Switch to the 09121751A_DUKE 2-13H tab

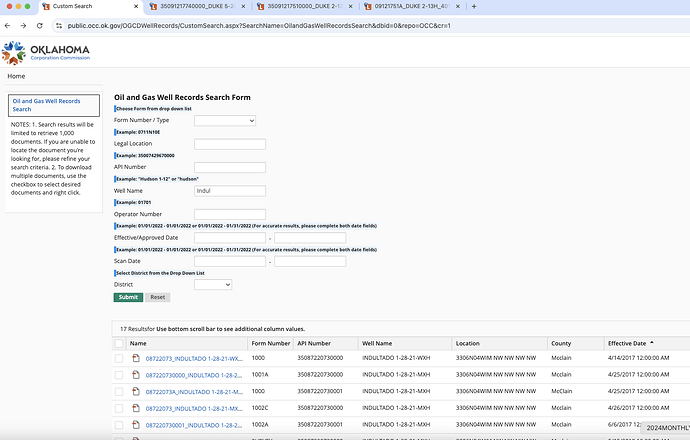tap(412, 6)
